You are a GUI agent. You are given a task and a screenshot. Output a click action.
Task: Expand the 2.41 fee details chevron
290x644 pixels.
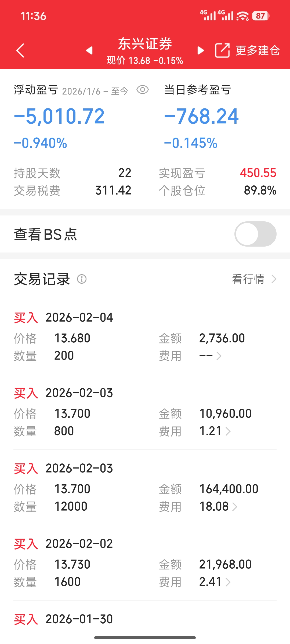[x=228, y=582]
